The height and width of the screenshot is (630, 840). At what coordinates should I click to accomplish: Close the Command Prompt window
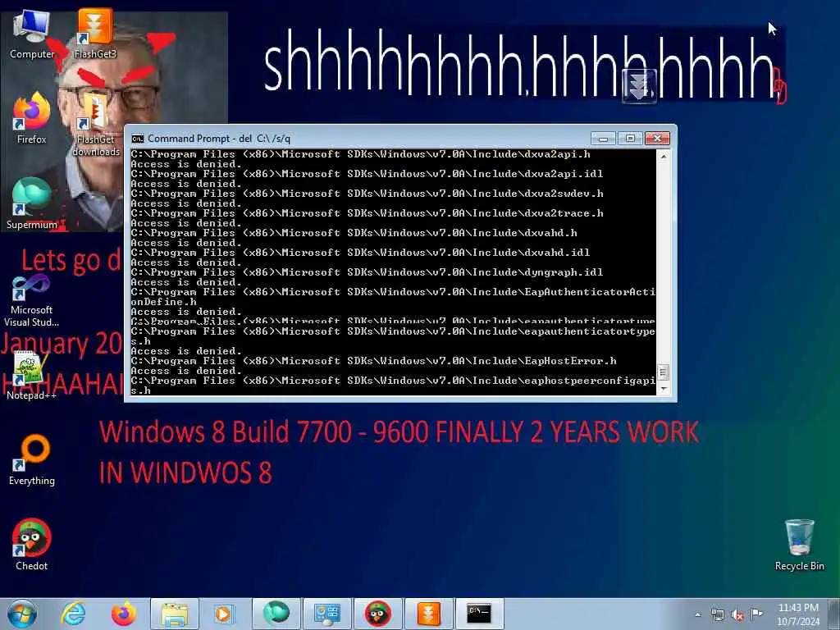coord(657,139)
